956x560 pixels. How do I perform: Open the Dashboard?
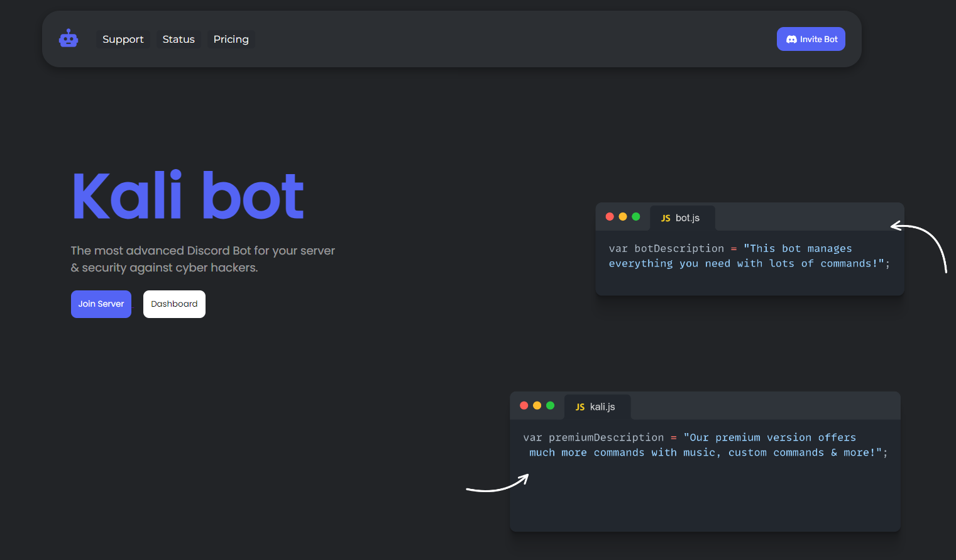(x=174, y=304)
